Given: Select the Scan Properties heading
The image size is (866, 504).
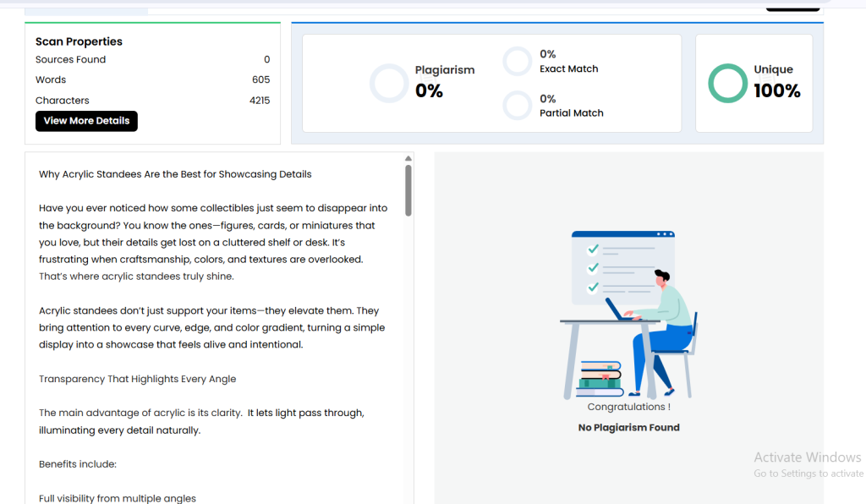Looking at the screenshot, I should click(79, 41).
